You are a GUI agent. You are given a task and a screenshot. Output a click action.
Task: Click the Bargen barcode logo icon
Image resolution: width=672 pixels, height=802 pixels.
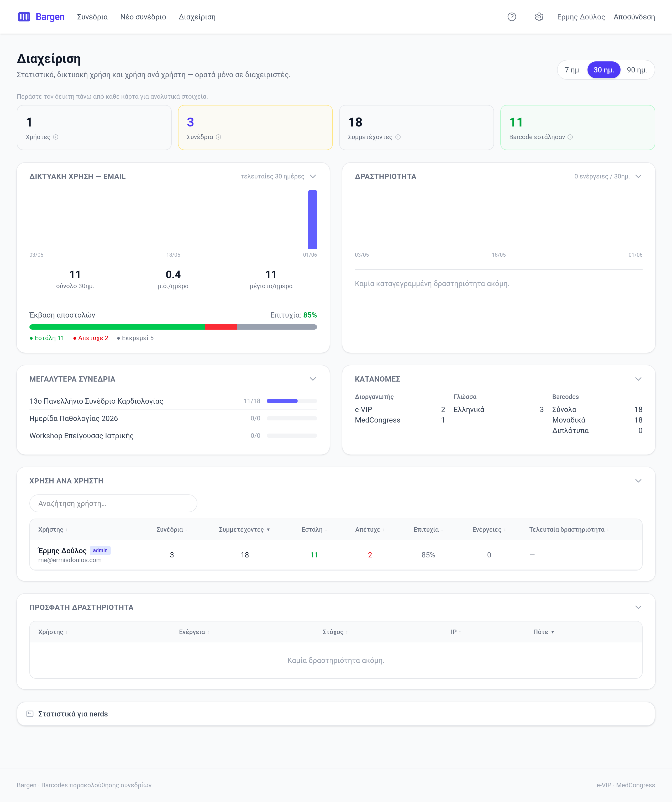(x=24, y=17)
